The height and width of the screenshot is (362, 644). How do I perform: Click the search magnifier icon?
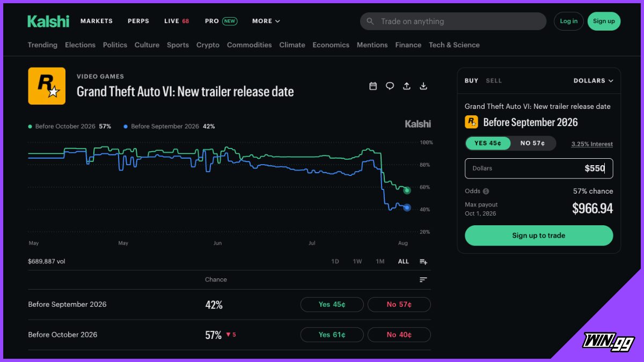[370, 21]
